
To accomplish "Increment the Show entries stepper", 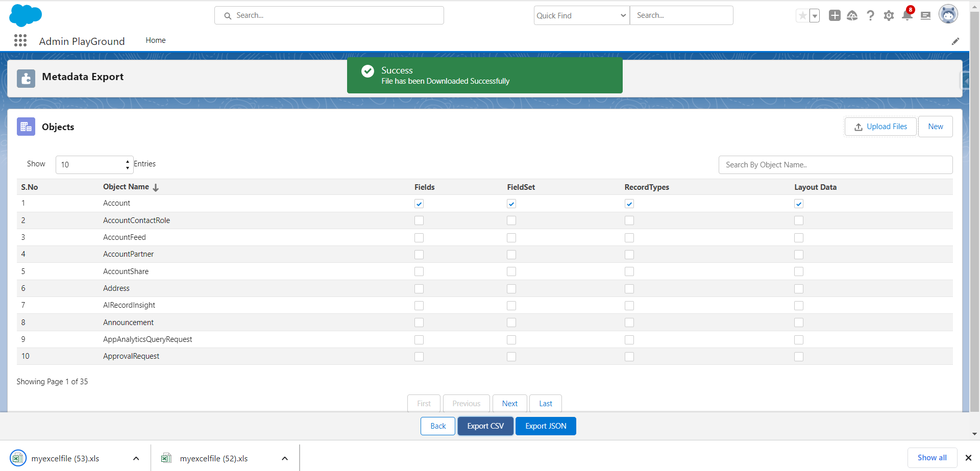I will point(128,161).
